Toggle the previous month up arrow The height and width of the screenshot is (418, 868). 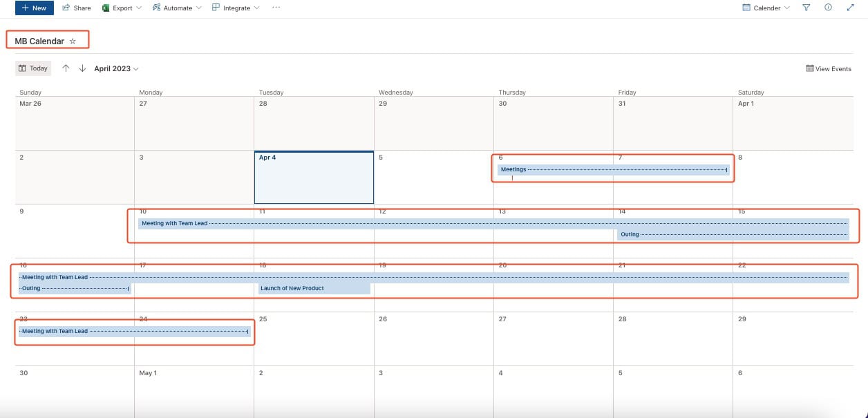tap(66, 68)
